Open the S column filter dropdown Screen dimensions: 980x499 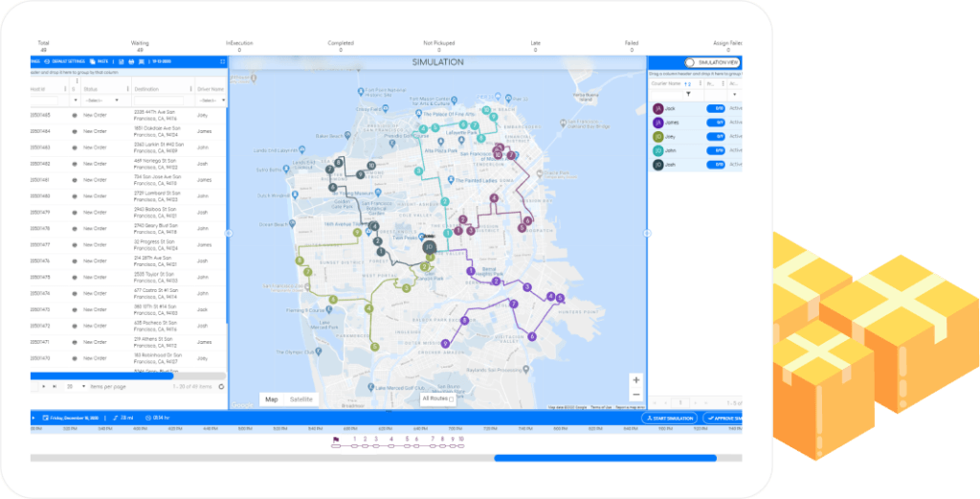(76, 100)
